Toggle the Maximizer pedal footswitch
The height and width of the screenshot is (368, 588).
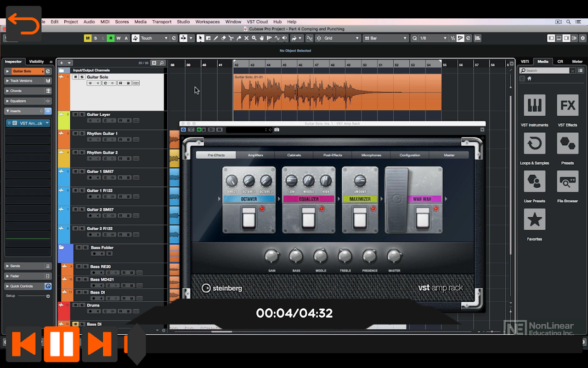point(360,218)
